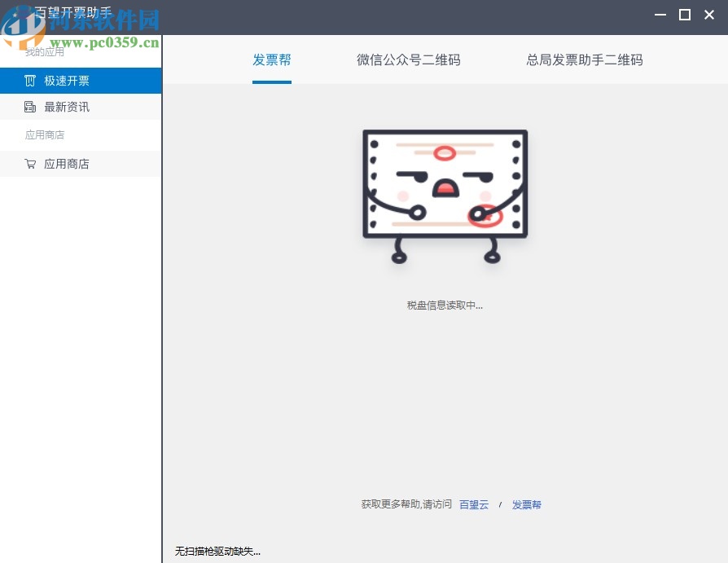Open the 总局发票助手二维码 tab
This screenshot has width=728, height=563.
[x=585, y=59]
